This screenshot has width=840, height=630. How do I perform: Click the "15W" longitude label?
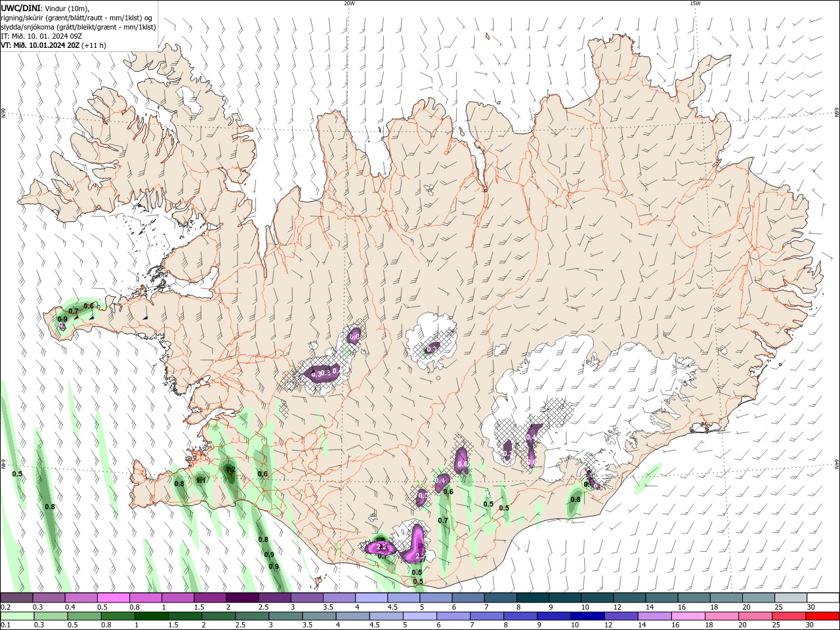coord(695,3)
